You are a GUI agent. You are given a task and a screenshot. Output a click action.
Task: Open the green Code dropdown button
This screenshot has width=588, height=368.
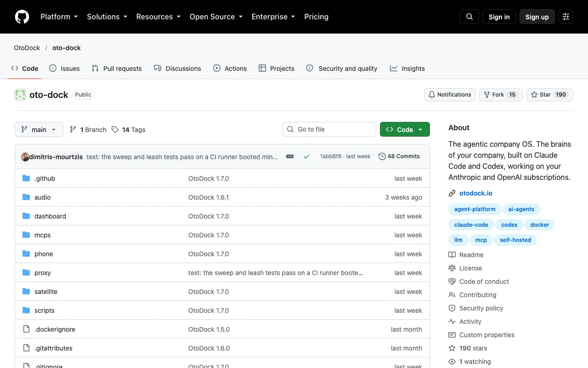[405, 130]
